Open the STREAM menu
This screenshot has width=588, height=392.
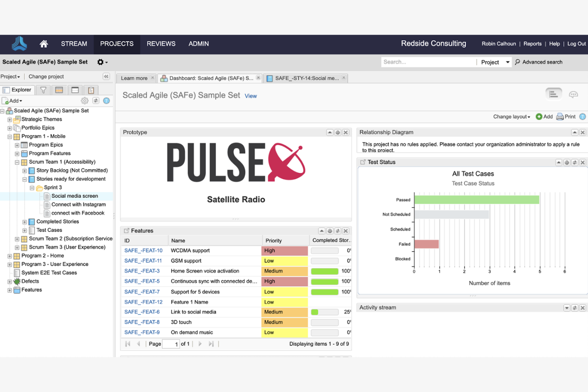click(x=74, y=44)
